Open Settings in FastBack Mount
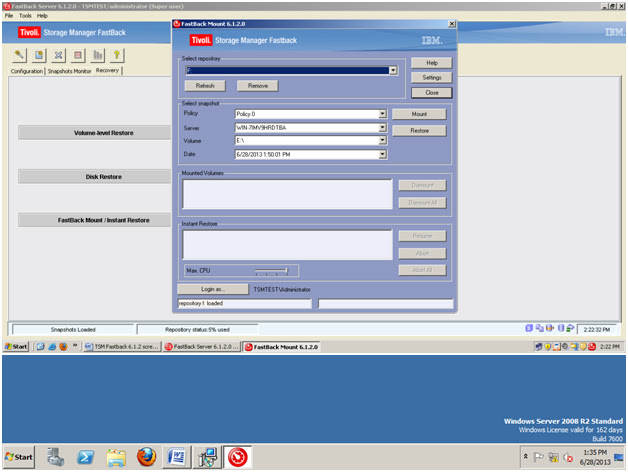The width and height of the screenshot is (628, 472). [432, 77]
